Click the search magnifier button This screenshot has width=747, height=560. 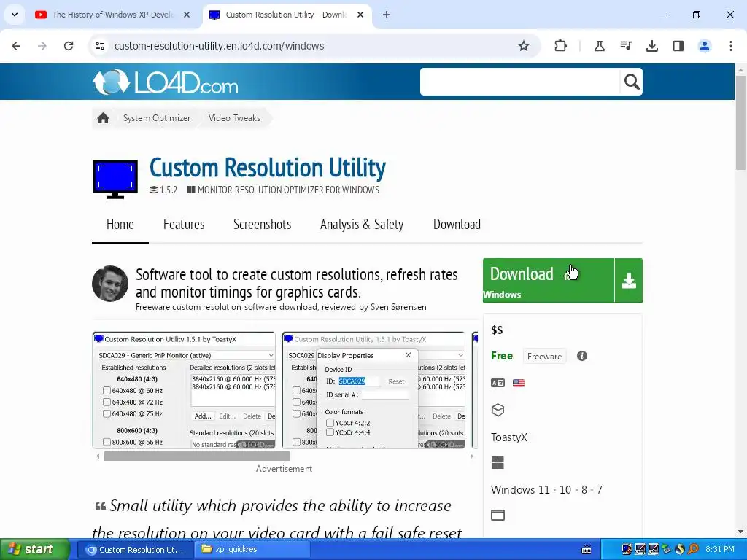tap(631, 82)
